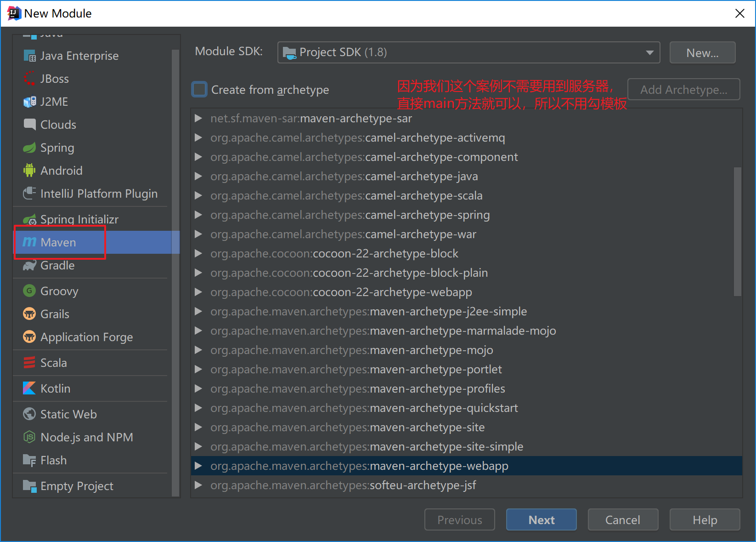
Task: Select the Node.js and NPM icon
Action: coord(29,437)
